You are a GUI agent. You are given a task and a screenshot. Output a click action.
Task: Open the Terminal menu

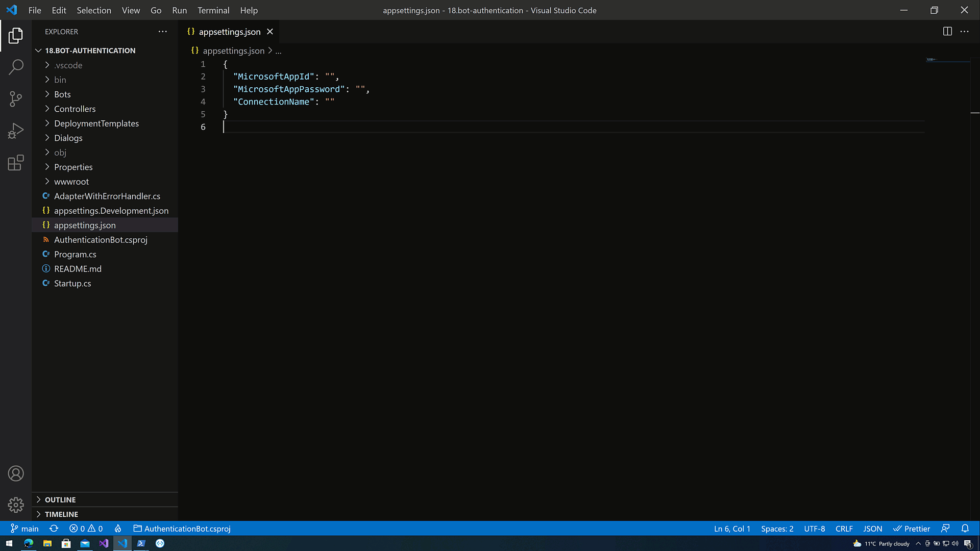point(213,10)
